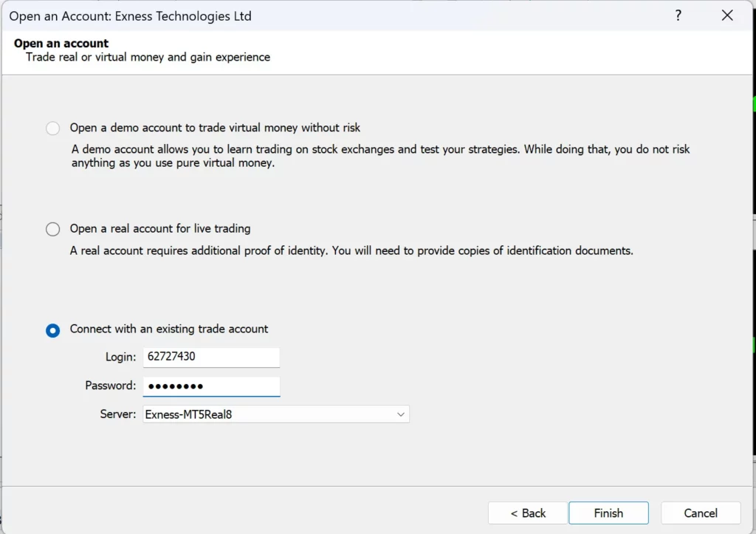Choose the real account radio button
756x534 pixels.
[x=53, y=229]
